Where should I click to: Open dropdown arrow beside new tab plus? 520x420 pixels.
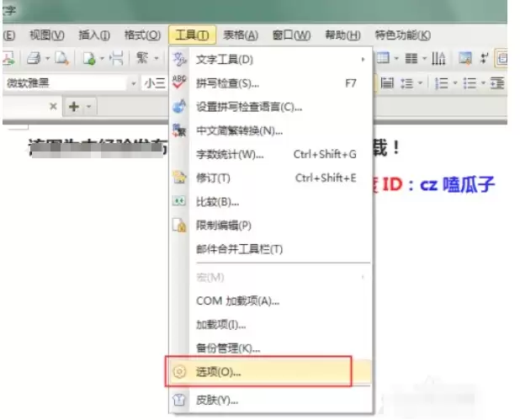tap(89, 107)
